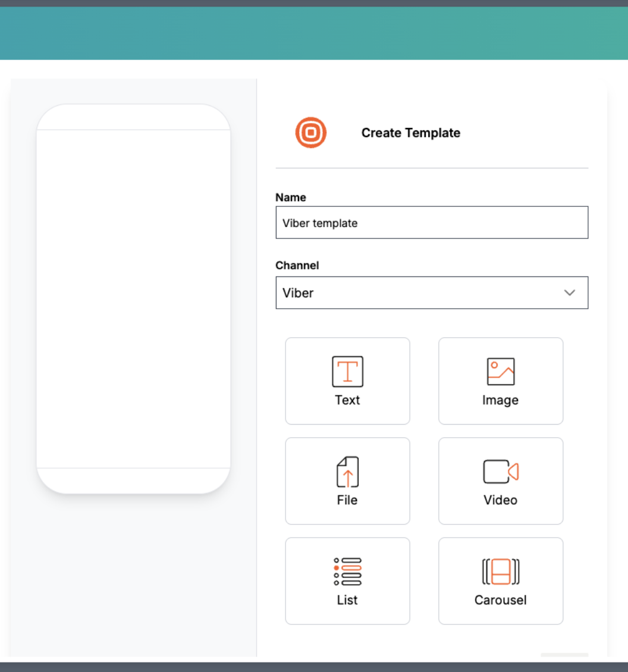Screen dimensions: 628x672
Task: Choose the "List" label on its card
Action: click(x=347, y=600)
